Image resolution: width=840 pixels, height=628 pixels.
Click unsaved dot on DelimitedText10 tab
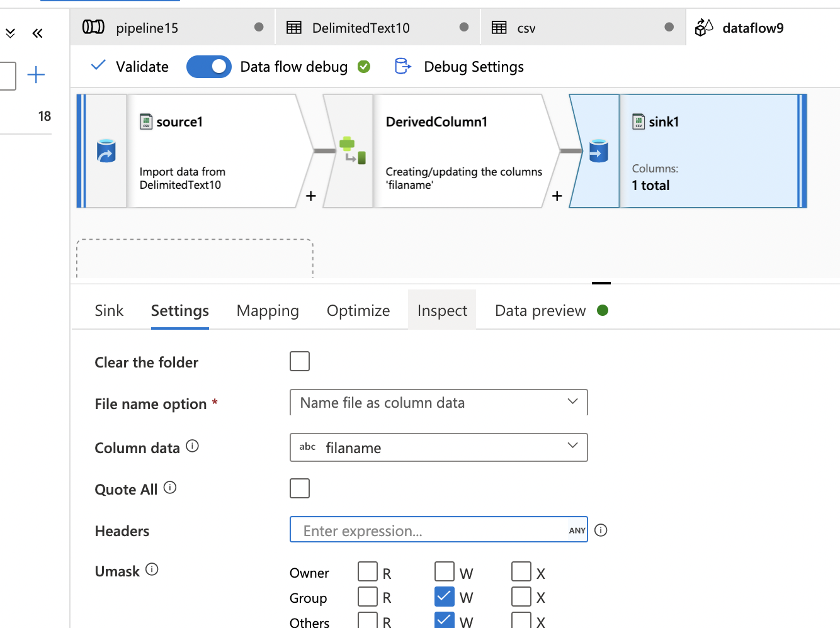tap(464, 27)
